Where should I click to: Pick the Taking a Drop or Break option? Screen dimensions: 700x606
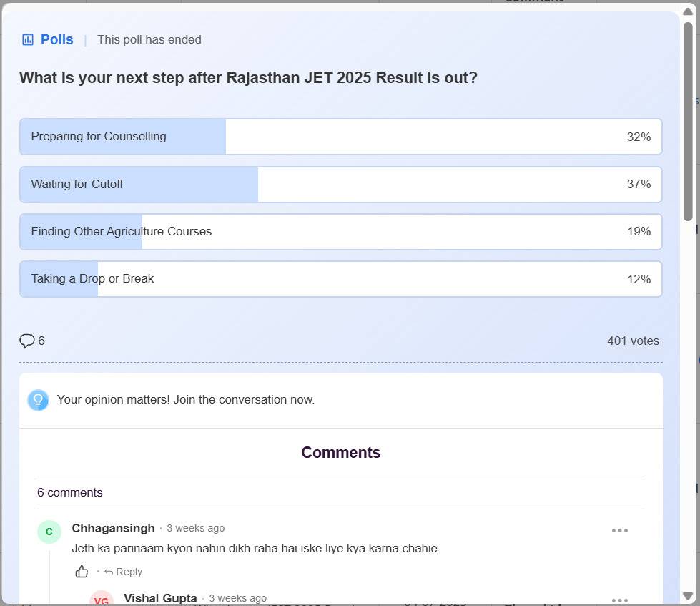pos(340,279)
